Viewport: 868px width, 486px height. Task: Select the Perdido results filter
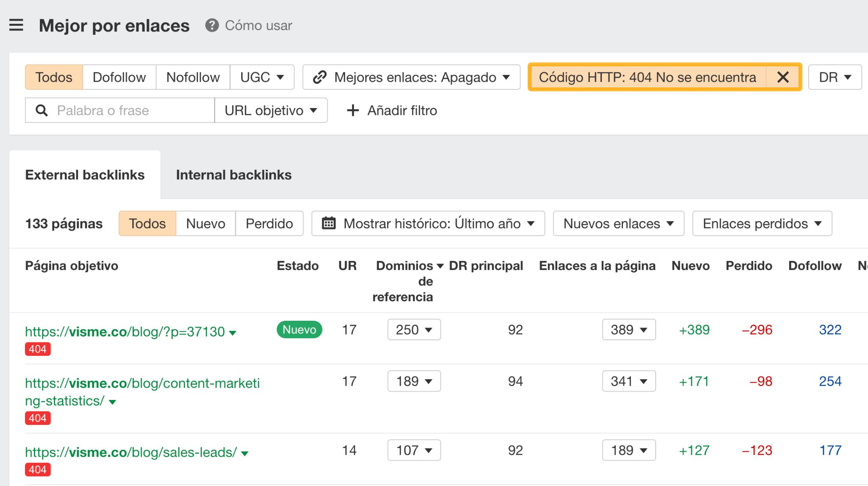pyautogui.click(x=269, y=223)
